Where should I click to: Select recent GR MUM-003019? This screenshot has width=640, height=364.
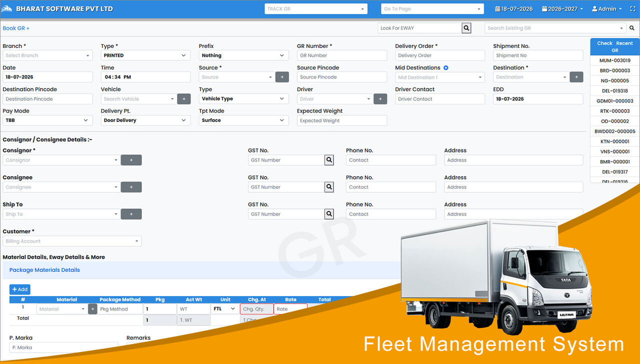tap(615, 60)
